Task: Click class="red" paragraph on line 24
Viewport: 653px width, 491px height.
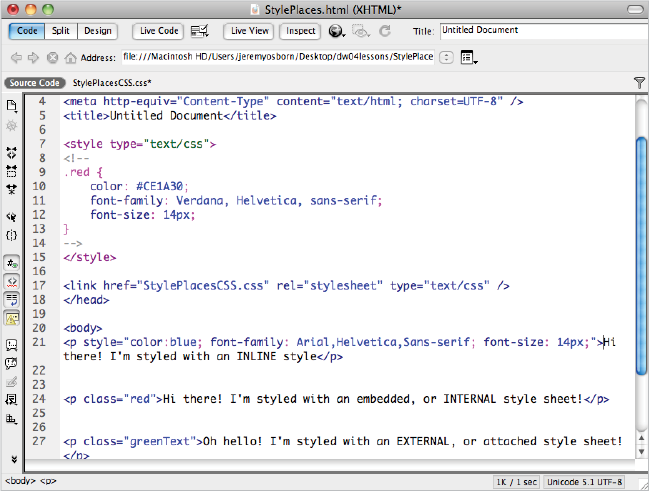Action: pyautogui.click(x=336, y=399)
